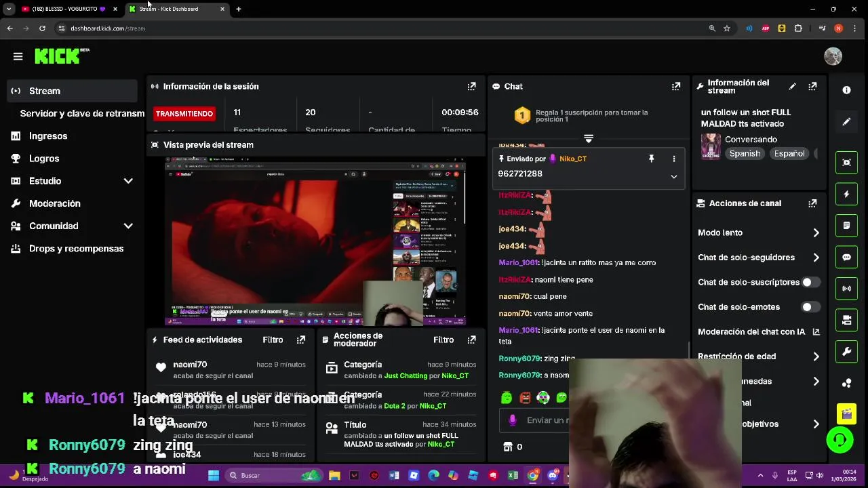
Task: Click the Español tag chip
Action: point(789,154)
